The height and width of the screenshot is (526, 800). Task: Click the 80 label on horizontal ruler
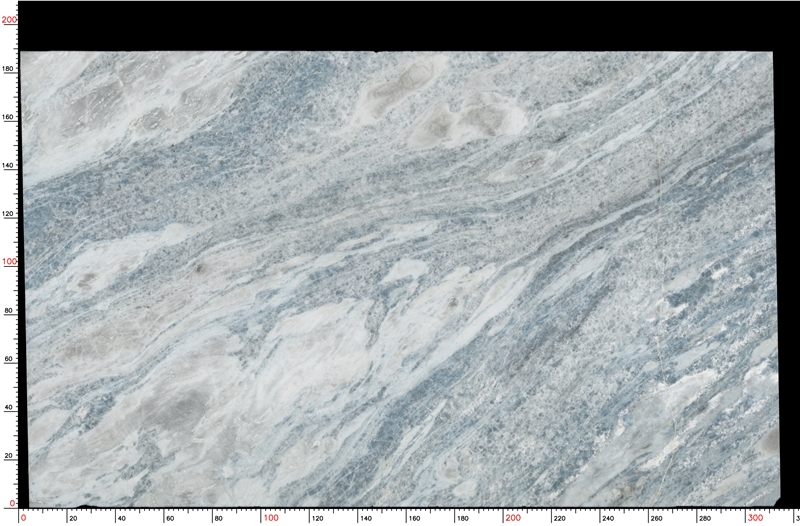[218, 518]
